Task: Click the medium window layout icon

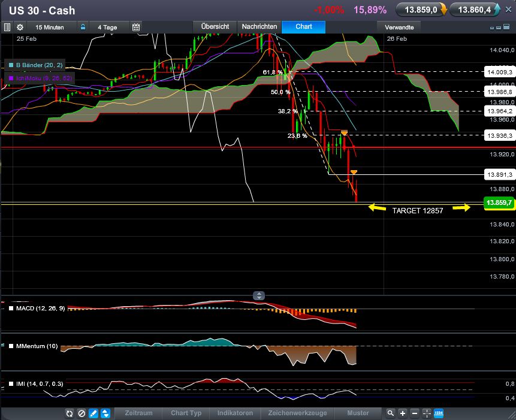Action: tap(499, 28)
